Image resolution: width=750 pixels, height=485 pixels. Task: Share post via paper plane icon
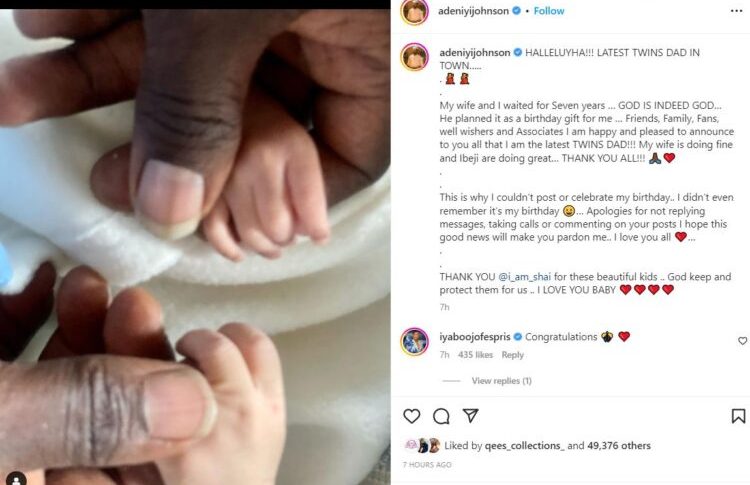click(x=471, y=416)
